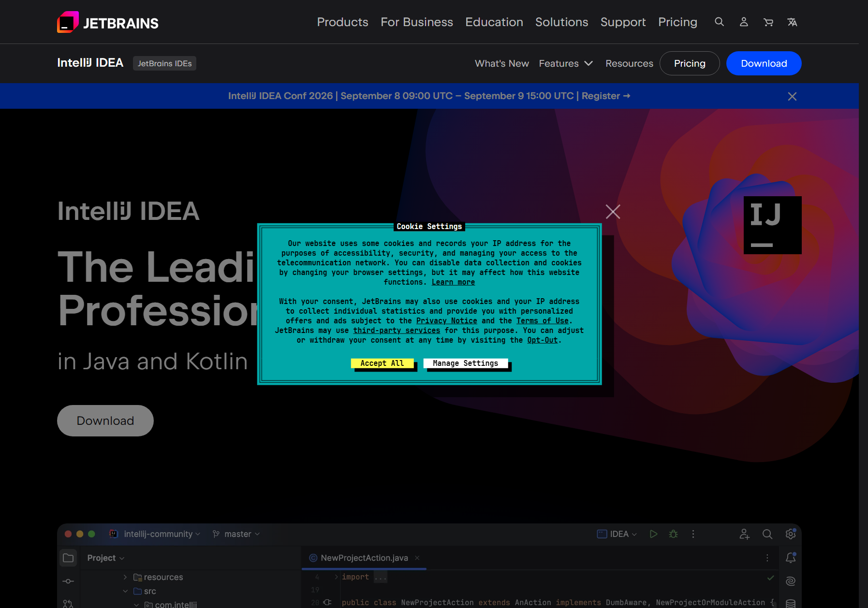Open the IDE toolbar vertical dots menu

[x=693, y=534]
